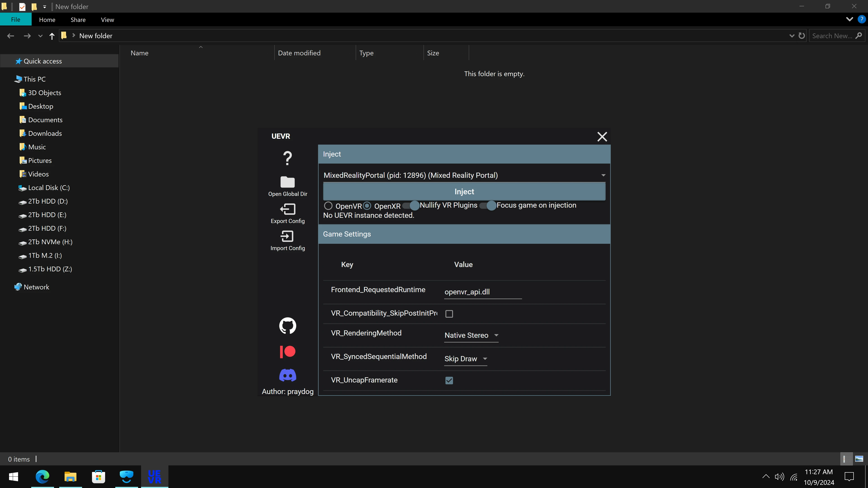Open the Patreon icon in UEVR sidebar
Image resolution: width=868 pixels, height=488 pixels.
coord(288,352)
